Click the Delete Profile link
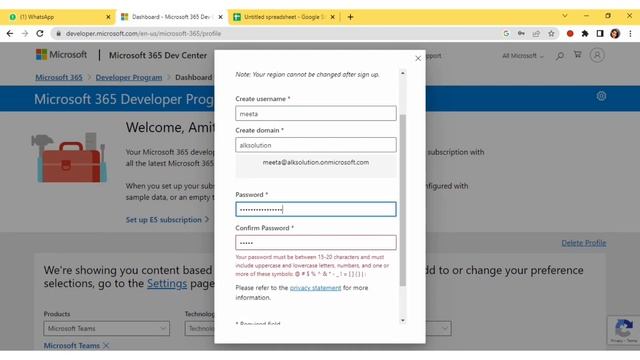The width and height of the screenshot is (640, 360). (584, 243)
